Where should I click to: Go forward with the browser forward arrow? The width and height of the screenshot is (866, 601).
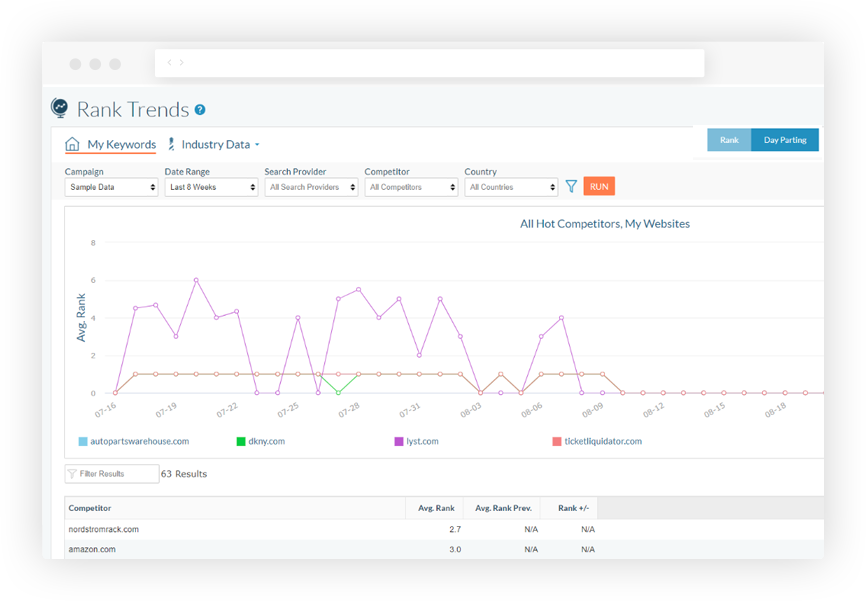coord(181,62)
